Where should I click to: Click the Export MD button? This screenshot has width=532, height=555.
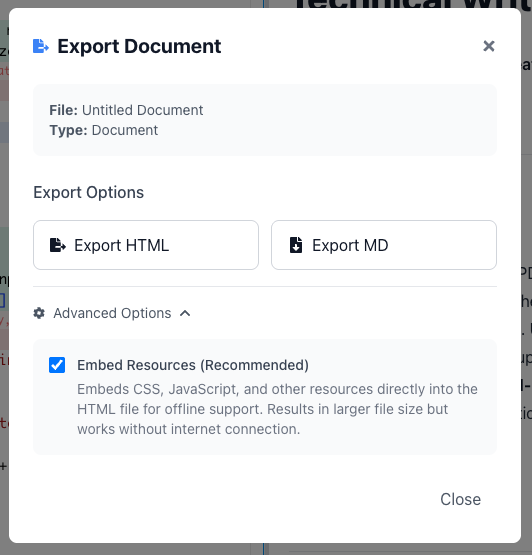click(384, 245)
